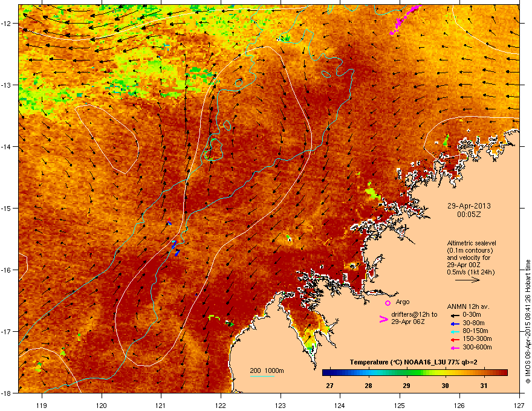
Task: Click the '0-30m' depth label
Action: pyautogui.click(x=472, y=315)
